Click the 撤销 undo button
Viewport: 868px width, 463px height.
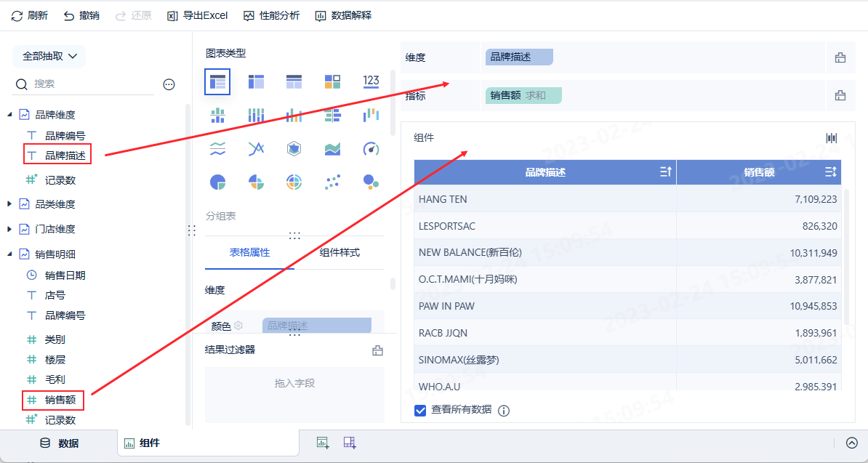click(81, 15)
